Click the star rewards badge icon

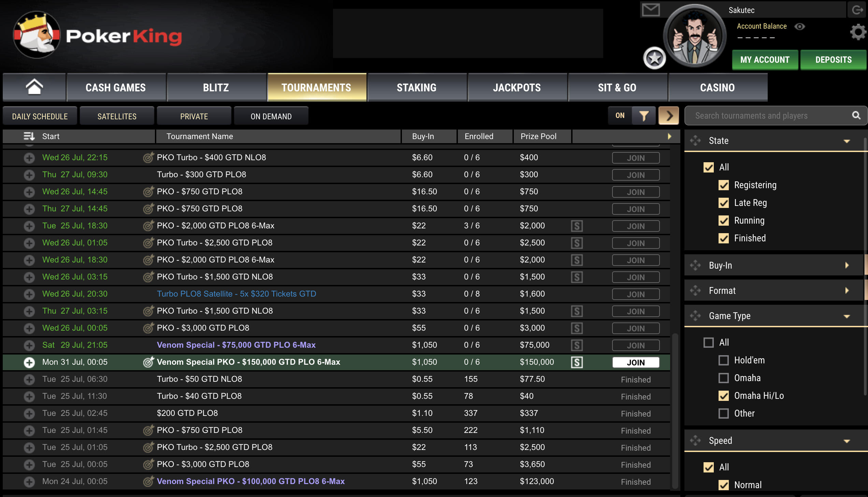pyautogui.click(x=654, y=58)
